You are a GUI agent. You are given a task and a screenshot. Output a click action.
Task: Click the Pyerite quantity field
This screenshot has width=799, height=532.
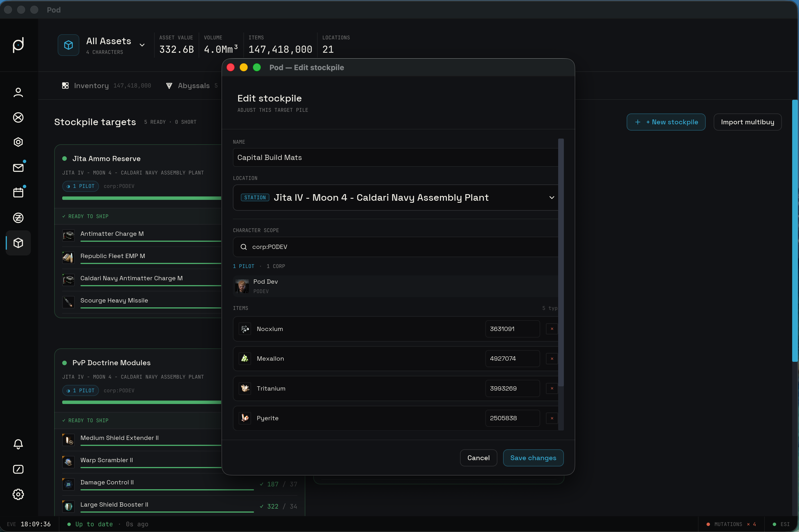point(513,418)
